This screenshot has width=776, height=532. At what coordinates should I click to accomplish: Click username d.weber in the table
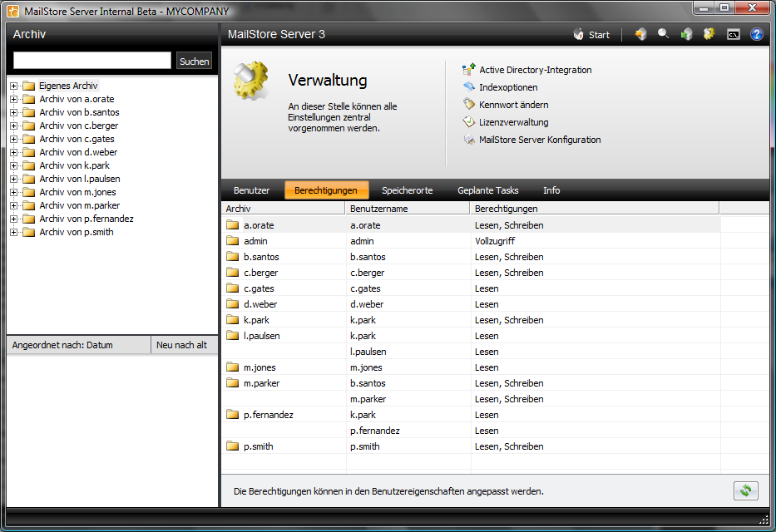[367, 304]
